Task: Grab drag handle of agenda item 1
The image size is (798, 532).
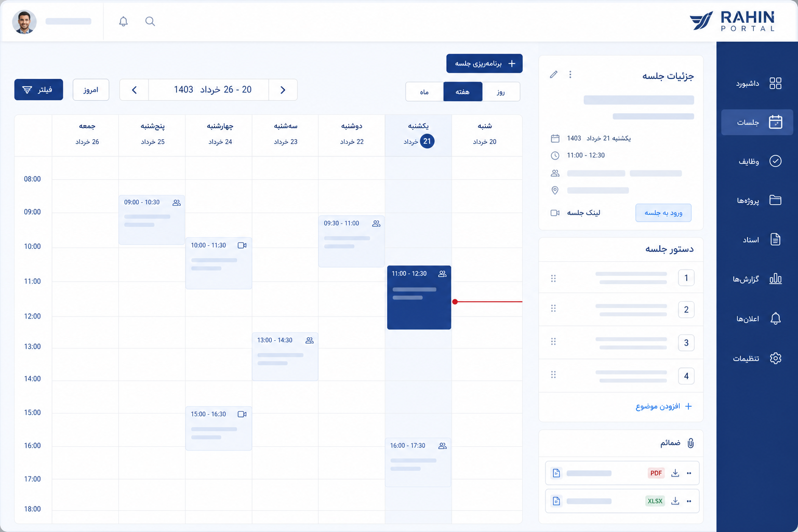Action: tap(553, 278)
